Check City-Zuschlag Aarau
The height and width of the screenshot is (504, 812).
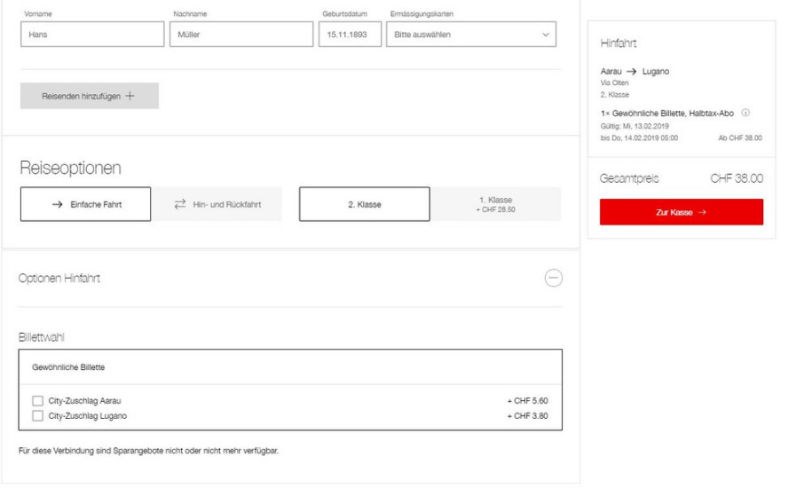(x=38, y=401)
